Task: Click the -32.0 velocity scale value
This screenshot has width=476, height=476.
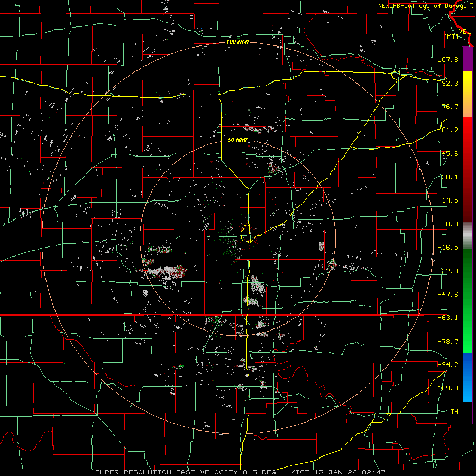Action: tap(448, 271)
